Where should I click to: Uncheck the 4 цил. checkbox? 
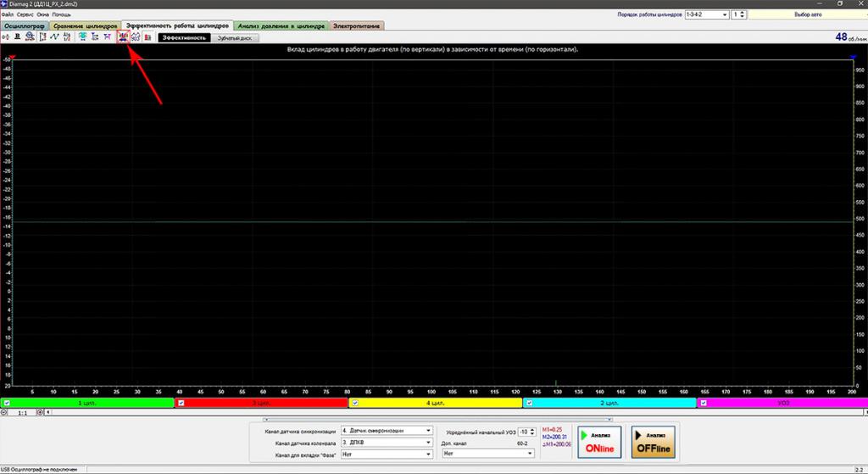click(355, 403)
